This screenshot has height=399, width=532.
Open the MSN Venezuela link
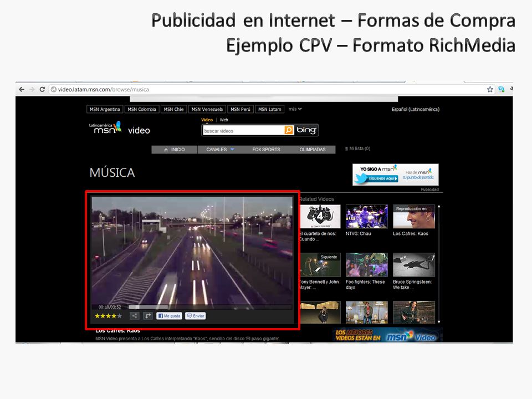click(207, 109)
